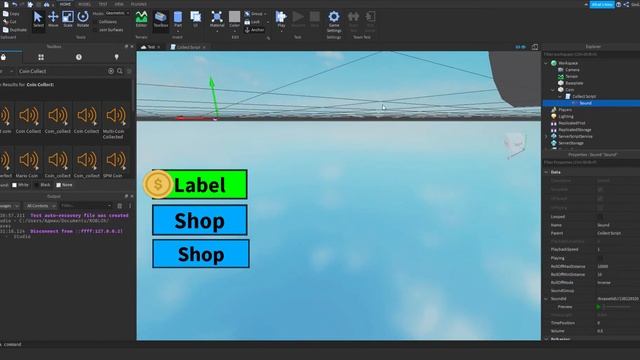The height and width of the screenshot is (360, 640).
Task: Select Lighting in Explorer tree
Action: point(566,116)
